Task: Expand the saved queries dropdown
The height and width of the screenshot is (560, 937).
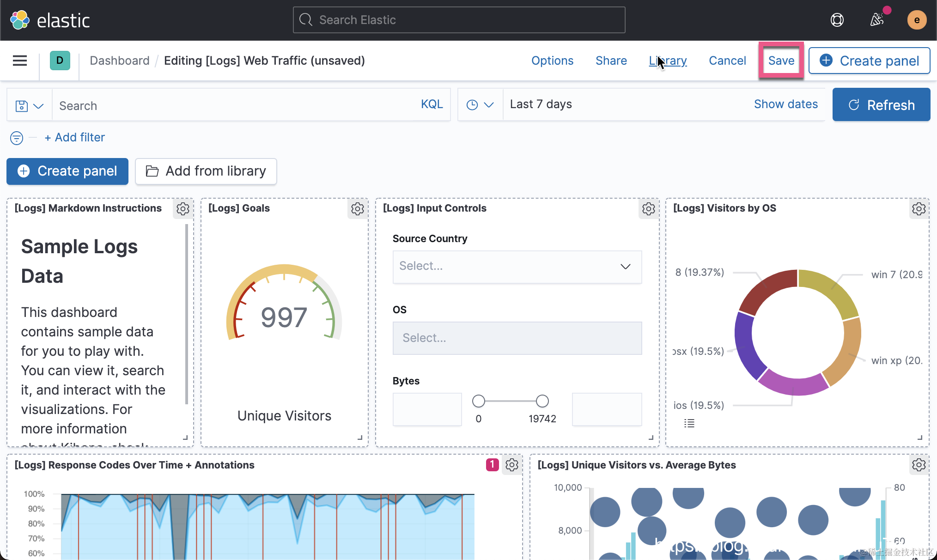Action: coord(29,106)
